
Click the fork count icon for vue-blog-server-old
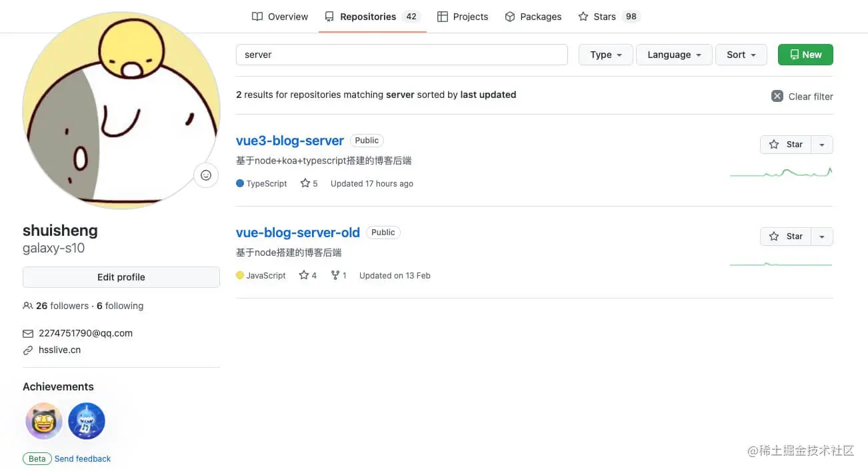[x=335, y=275]
